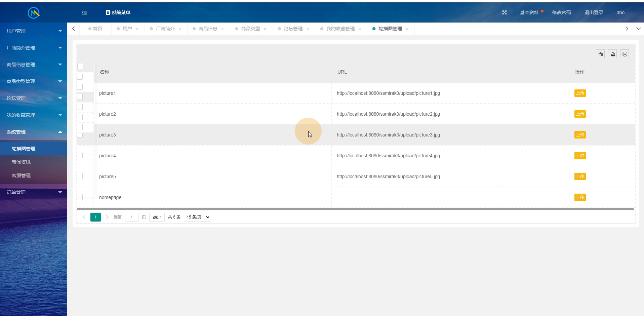Click the picture2 name cell

click(x=212, y=114)
